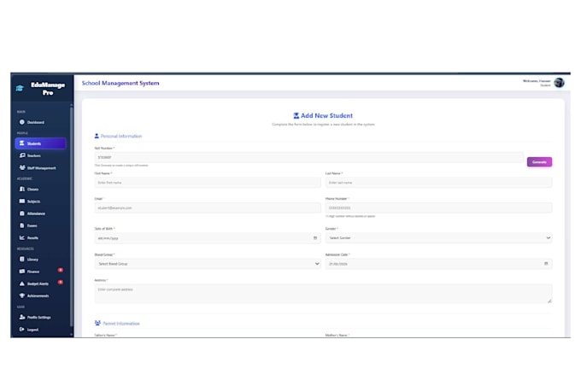This screenshot has height=392, width=581.
Task: Click the EduManage Pro brand name
Action: 48,89
